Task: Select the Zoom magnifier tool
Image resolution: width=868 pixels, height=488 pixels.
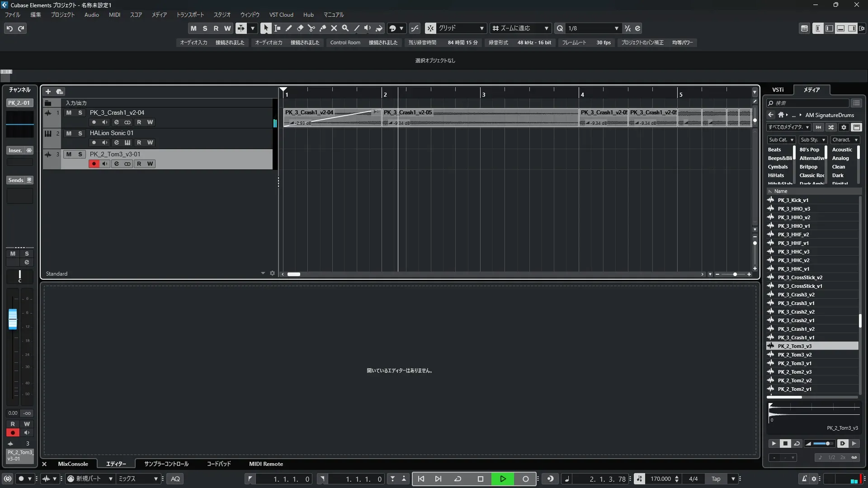Action: pyautogui.click(x=345, y=28)
